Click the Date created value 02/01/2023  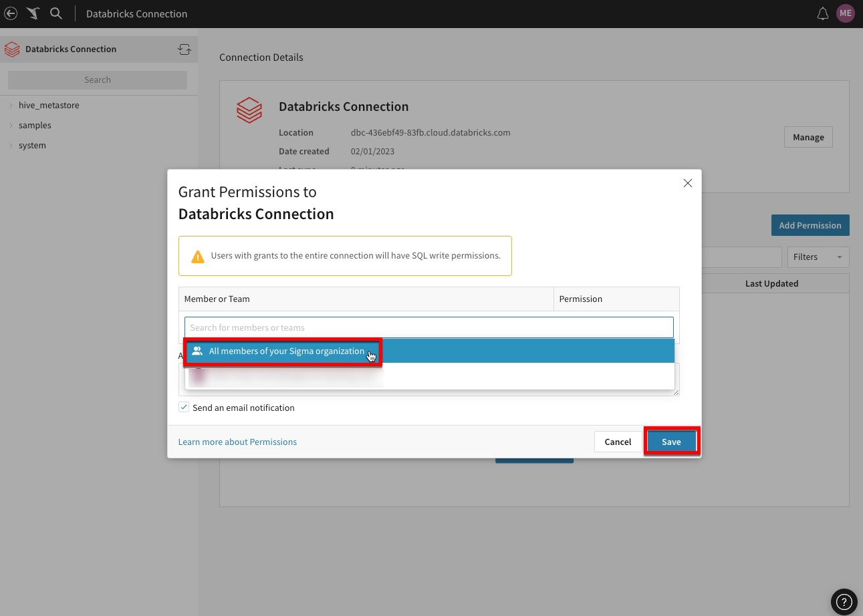(373, 151)
